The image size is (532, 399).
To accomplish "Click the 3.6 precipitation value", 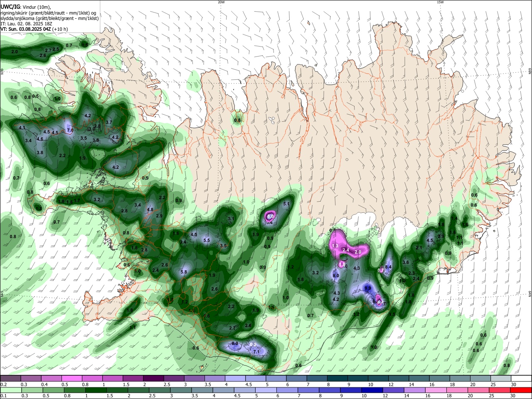I will (x=406, y=262).
